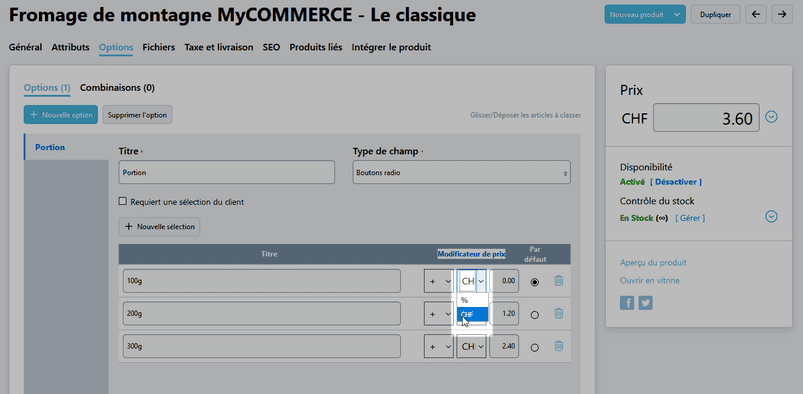Open Produits liés tab

click(316, 47)
